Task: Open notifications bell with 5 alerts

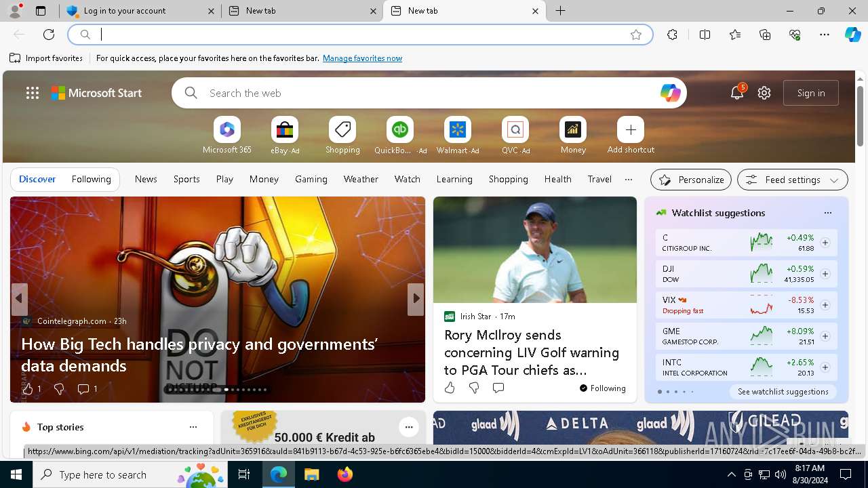Action: click(x=737, y=93)
